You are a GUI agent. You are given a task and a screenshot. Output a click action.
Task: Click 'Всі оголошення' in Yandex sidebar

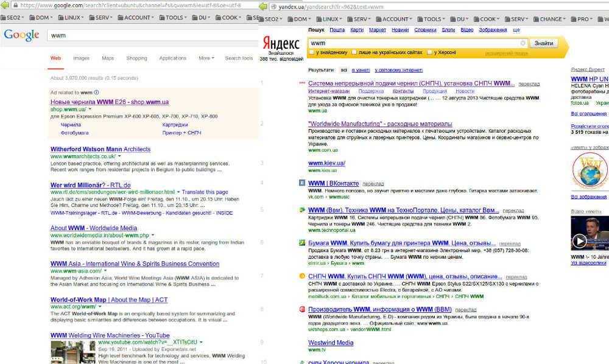[589, 114]
